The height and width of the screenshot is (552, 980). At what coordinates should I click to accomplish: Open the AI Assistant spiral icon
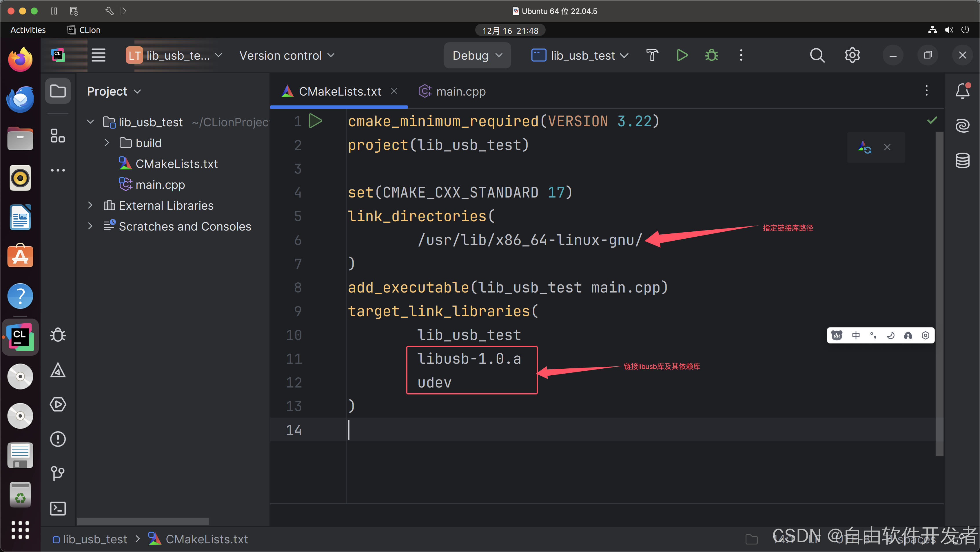[x=963, y=125]
